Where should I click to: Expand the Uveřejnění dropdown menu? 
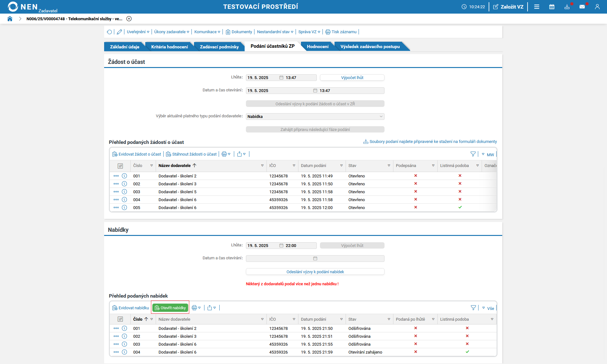138,32
